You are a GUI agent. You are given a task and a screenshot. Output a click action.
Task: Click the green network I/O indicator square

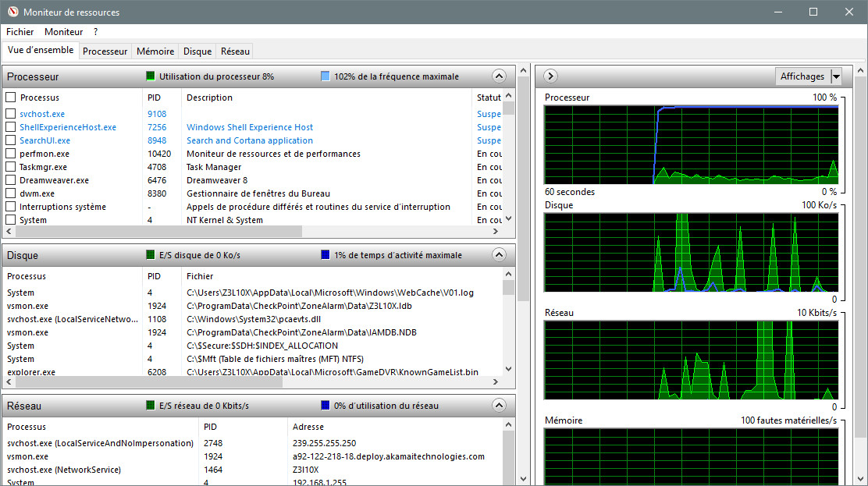pos(150,405)
